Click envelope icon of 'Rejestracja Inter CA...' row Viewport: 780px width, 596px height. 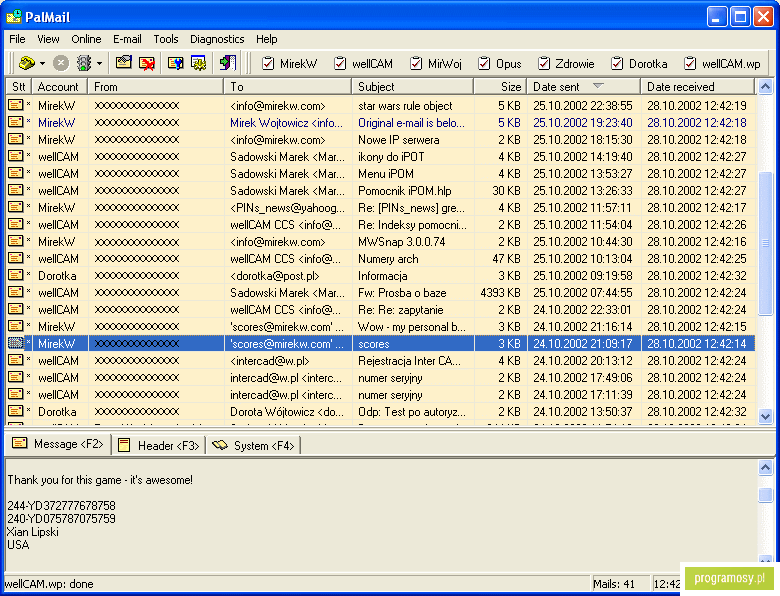pos(15,360)
